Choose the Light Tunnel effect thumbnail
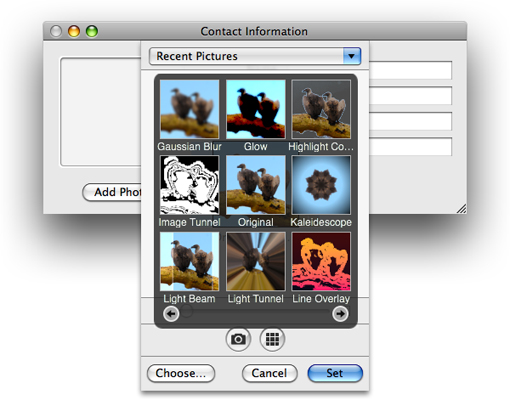This screenshot has width=510, height=404. [256, 261]
